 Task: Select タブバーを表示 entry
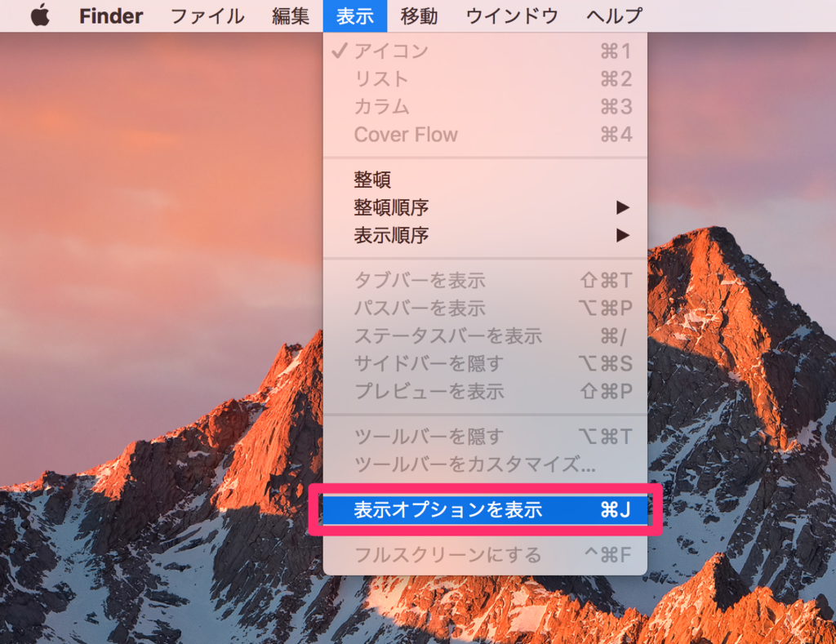coord(485,281)
